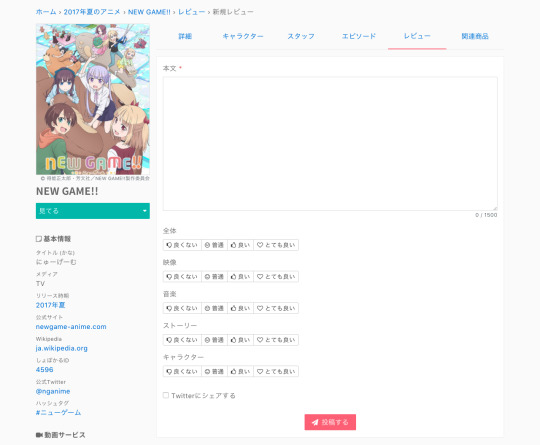Select 良くない rating for 音楽

pyautogui.click(x=182, y=308)
